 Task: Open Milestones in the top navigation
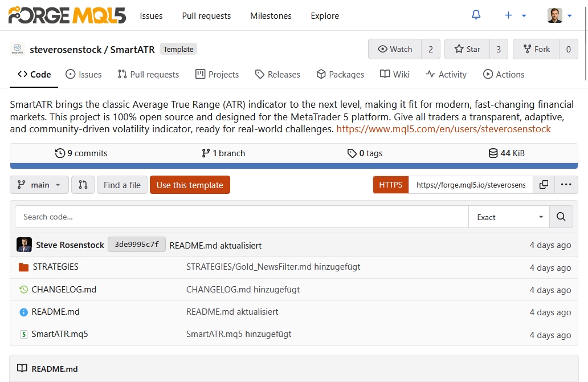[x=271, y=16]
